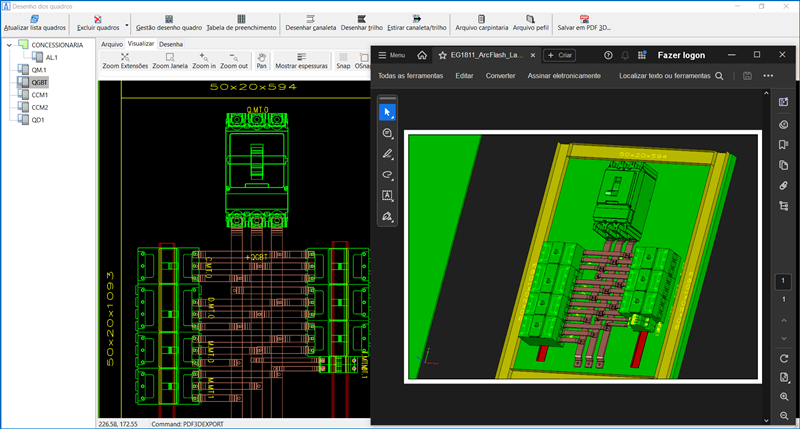Switch to the Desenha tab
This screenshot has width=800, height=429.
171,44
